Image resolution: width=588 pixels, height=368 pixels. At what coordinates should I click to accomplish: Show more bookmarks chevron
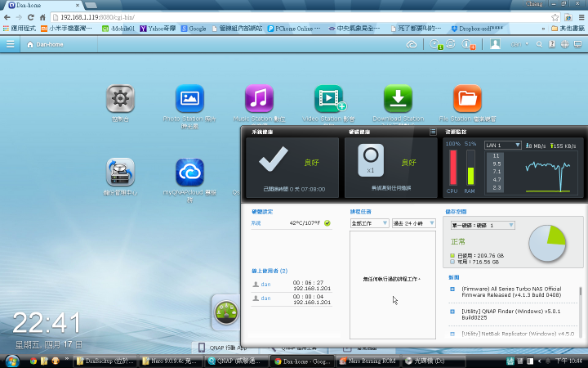click(543, 29)
